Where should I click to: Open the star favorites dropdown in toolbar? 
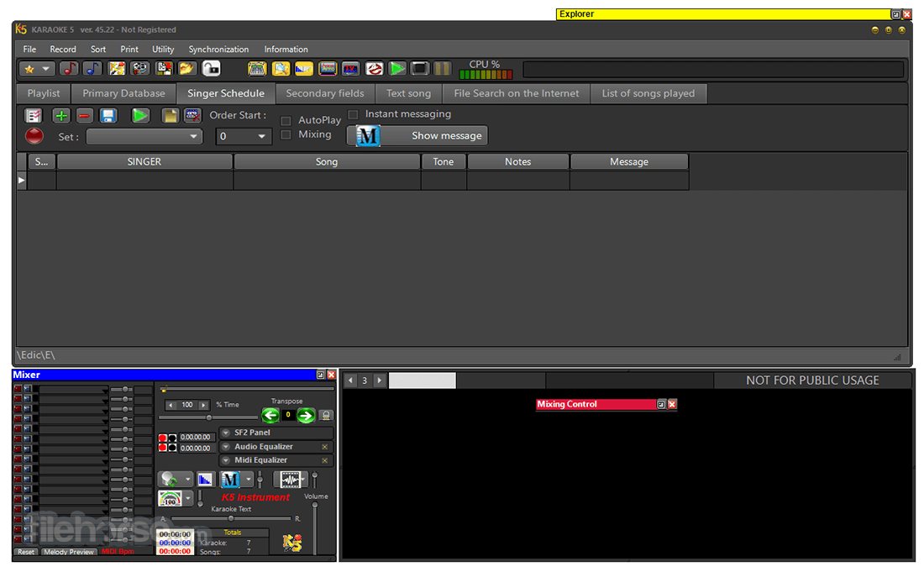tap(45, 69)
